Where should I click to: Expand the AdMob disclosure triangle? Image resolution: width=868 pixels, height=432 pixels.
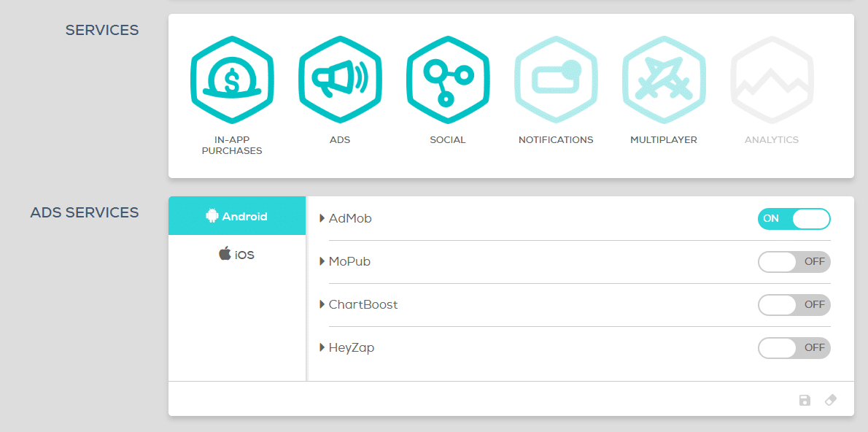pos(322,218)
